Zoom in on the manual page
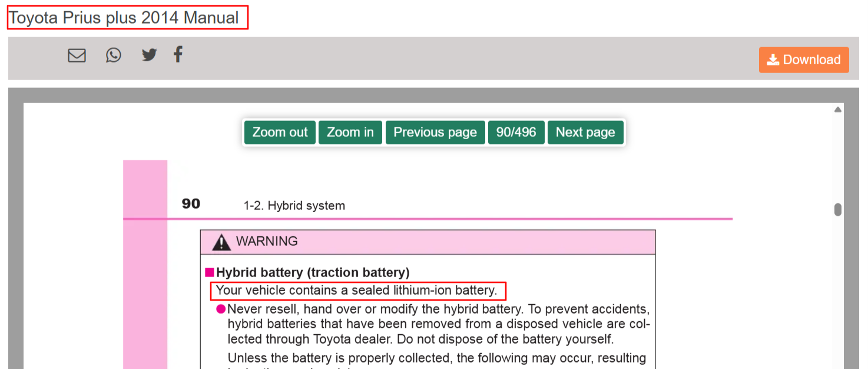 [x=350, y=133]
